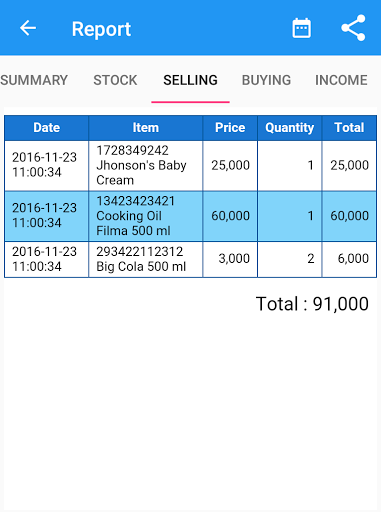Click the 60,000 price cell
Screen dimensions: 381x512
coord(230,216)
